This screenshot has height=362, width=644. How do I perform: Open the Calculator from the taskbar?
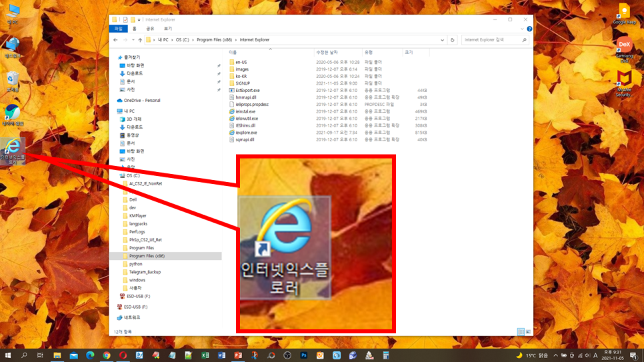click(385, 355)
